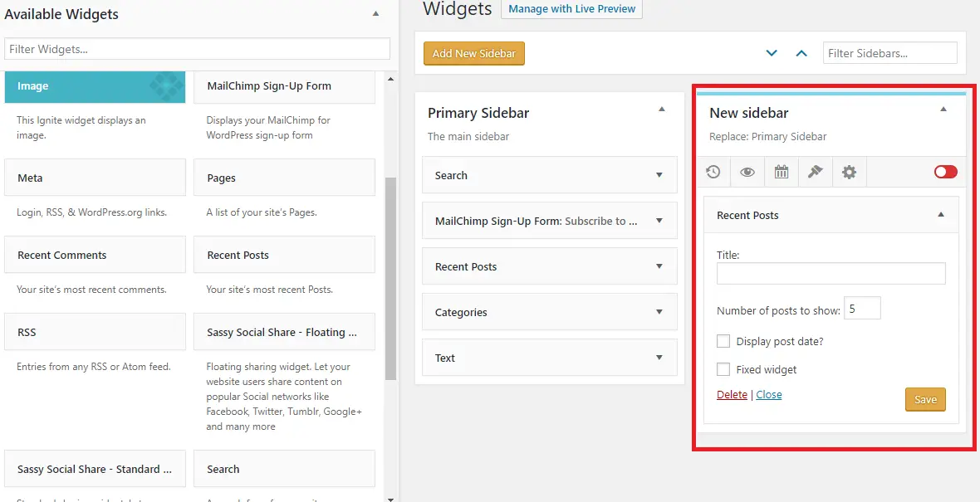Click the pin icon in New sidebar toolbar
This screenshot has height=502, width=980.
click(815, 173)
